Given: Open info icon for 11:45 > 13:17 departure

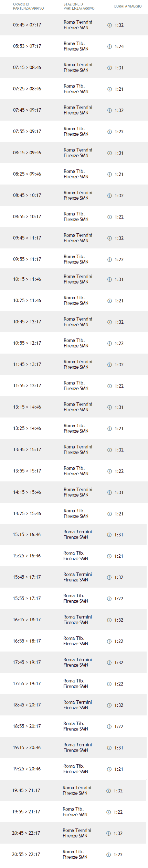Looking at the screenshot, I should 109,365.
